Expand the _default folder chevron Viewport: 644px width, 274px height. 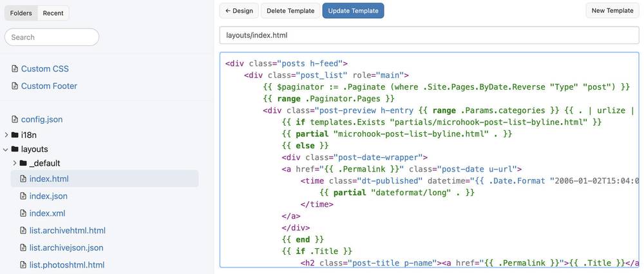pyautogui.click(x=14, y=163)
